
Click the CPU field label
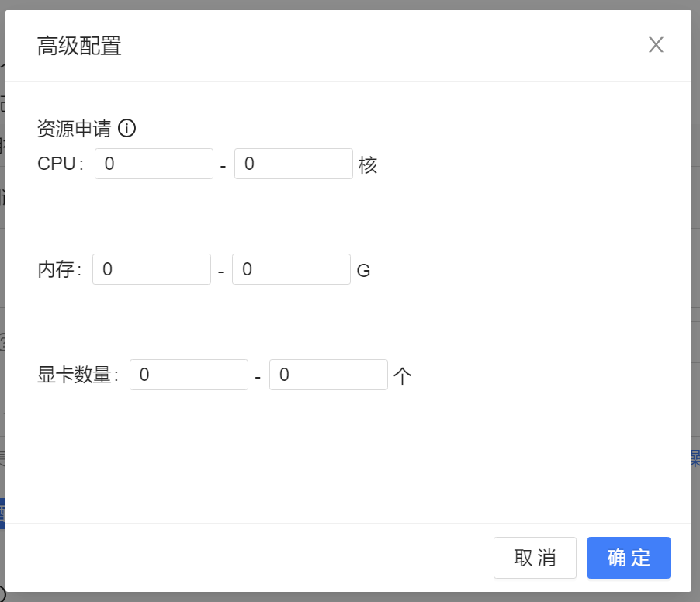tap(57, 164)
